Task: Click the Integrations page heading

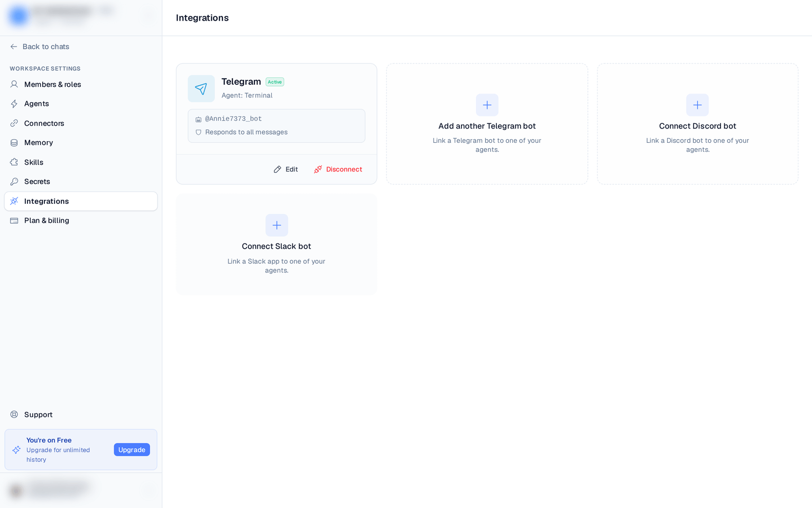Action: pyautogui.click(x=202, y=18)
